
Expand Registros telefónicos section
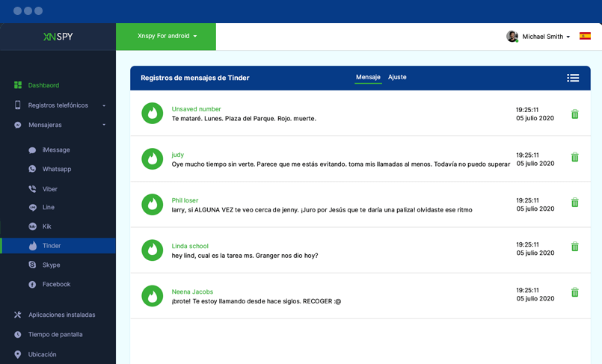58,105
